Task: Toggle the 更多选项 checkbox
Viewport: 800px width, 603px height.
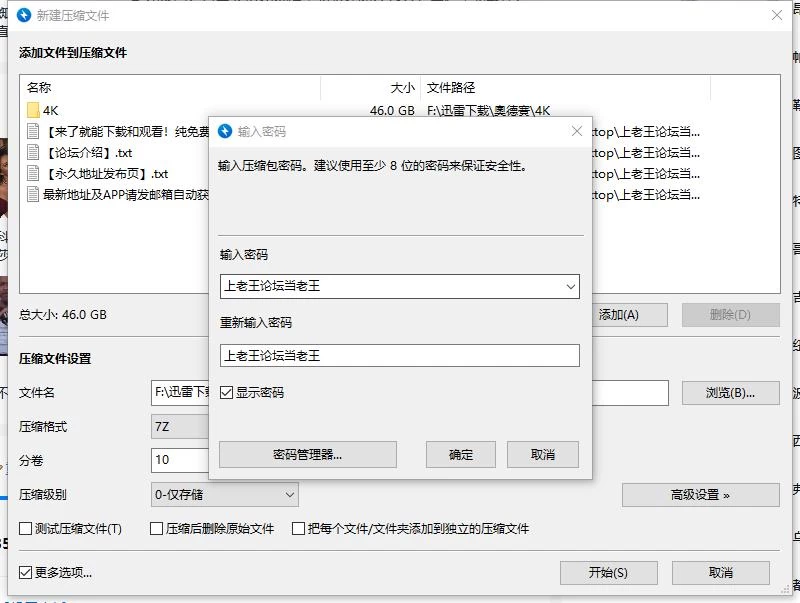Action: pyautogui.click(x=26, y=572)
